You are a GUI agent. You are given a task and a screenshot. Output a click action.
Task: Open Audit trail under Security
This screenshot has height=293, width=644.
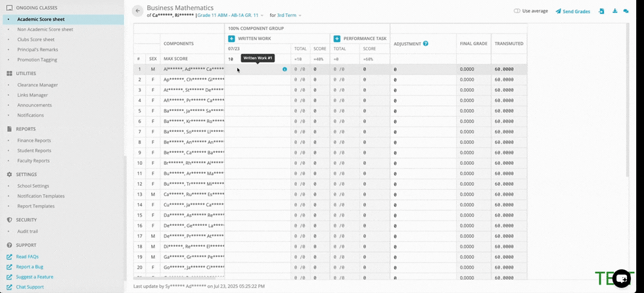28,231
